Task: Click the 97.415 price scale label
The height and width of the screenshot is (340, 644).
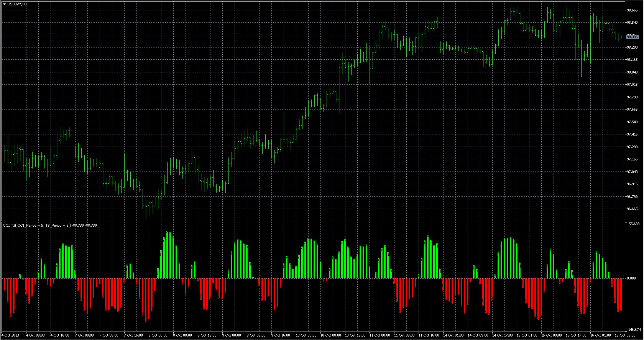Action: (x=632, y=134)
